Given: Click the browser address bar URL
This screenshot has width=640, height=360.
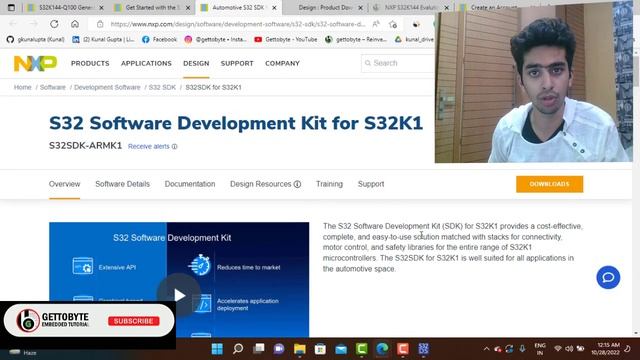Looking at the screenshot, I should tap(238, 24).
